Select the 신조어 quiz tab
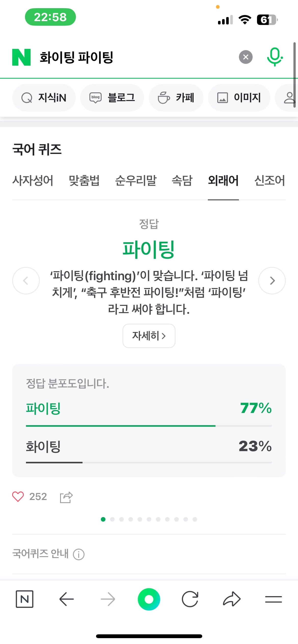 [x=269, y=181]
